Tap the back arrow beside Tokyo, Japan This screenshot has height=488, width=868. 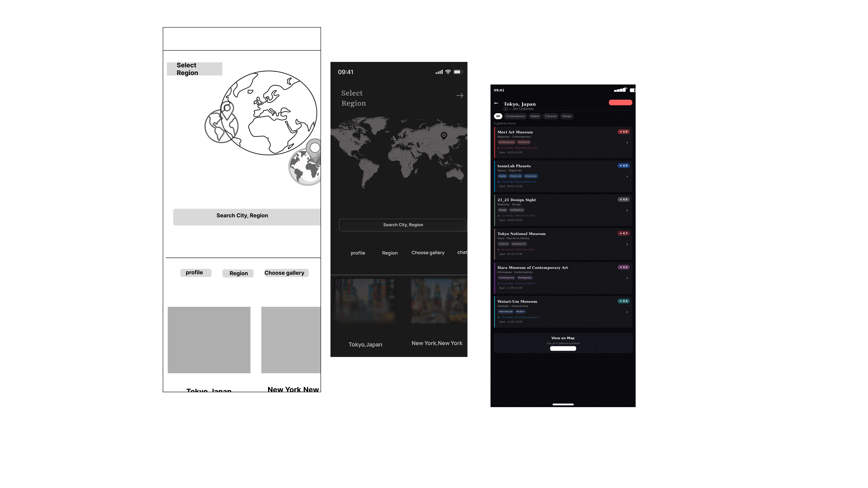tap(496, 103)
